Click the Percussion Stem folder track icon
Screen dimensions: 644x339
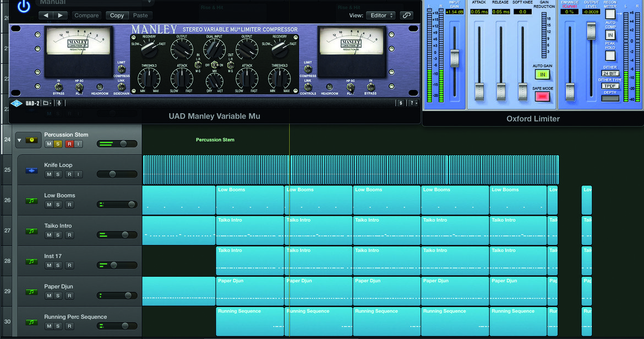click(31, 140)
